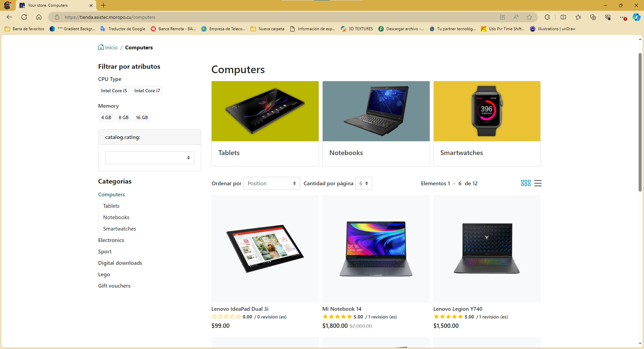Open the Ordenar por Position dropdown
Image resolution: width=644 pixels, height=349 pixels.
[x=272, y=183]
